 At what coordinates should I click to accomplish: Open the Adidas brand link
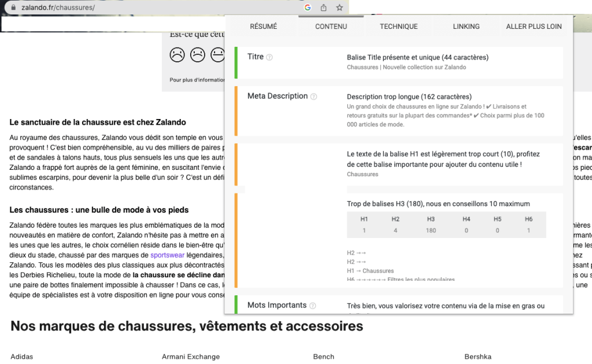22,356
